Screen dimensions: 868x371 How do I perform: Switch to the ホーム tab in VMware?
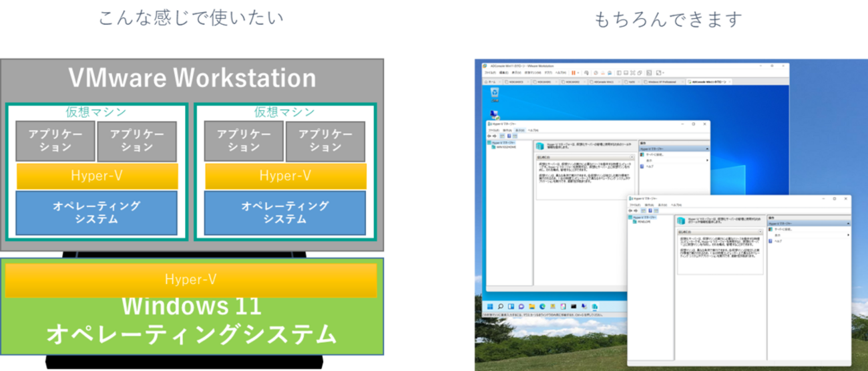pos(492,82)
